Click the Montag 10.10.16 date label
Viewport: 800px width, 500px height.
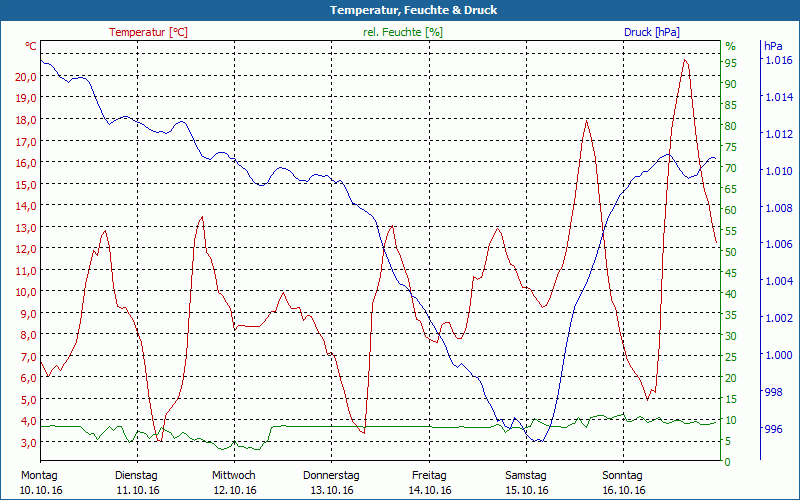point(40,483)
